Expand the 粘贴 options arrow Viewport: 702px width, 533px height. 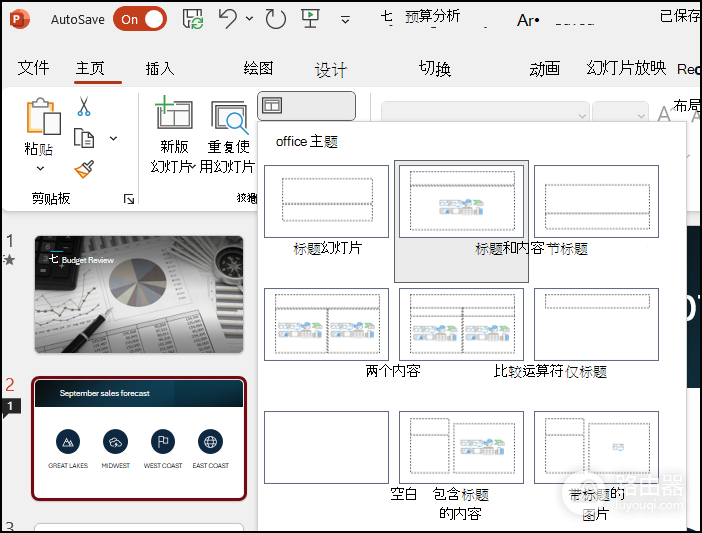coord(40,169)
